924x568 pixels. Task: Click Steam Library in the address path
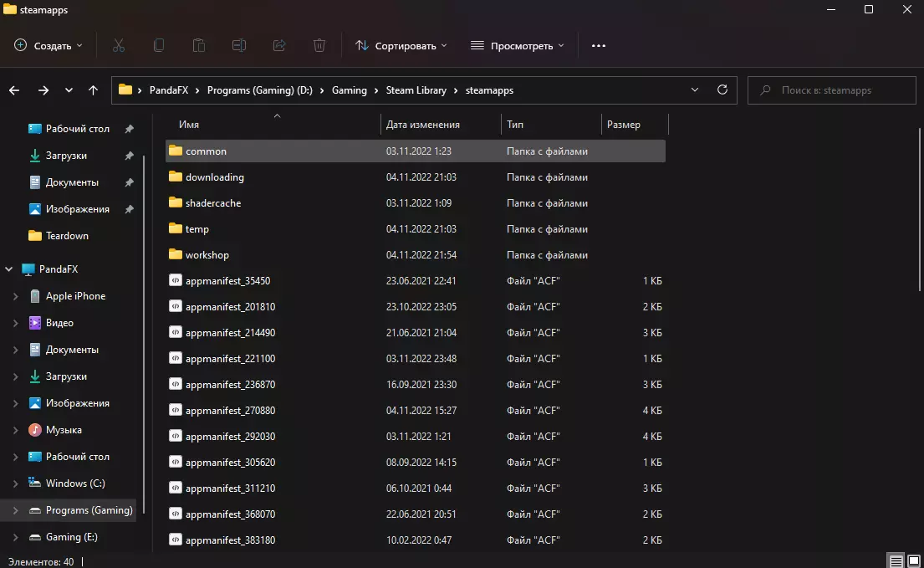pos(416,90)
